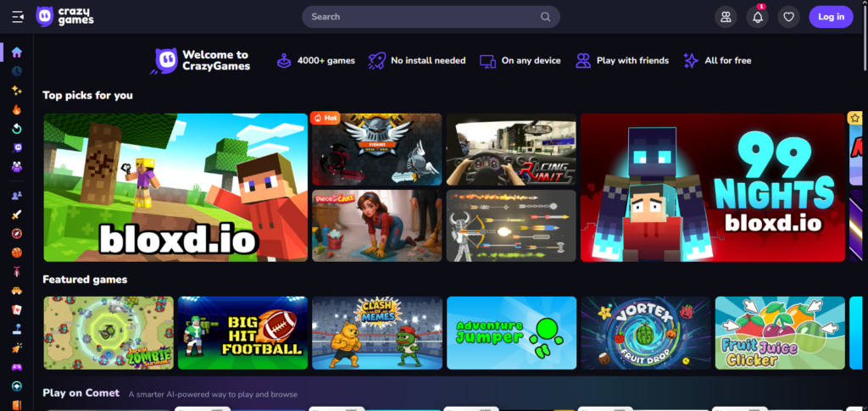This screenshot has width=868, height=411.
Task: Open favorites heart icon
Action: tap(788, 17)
